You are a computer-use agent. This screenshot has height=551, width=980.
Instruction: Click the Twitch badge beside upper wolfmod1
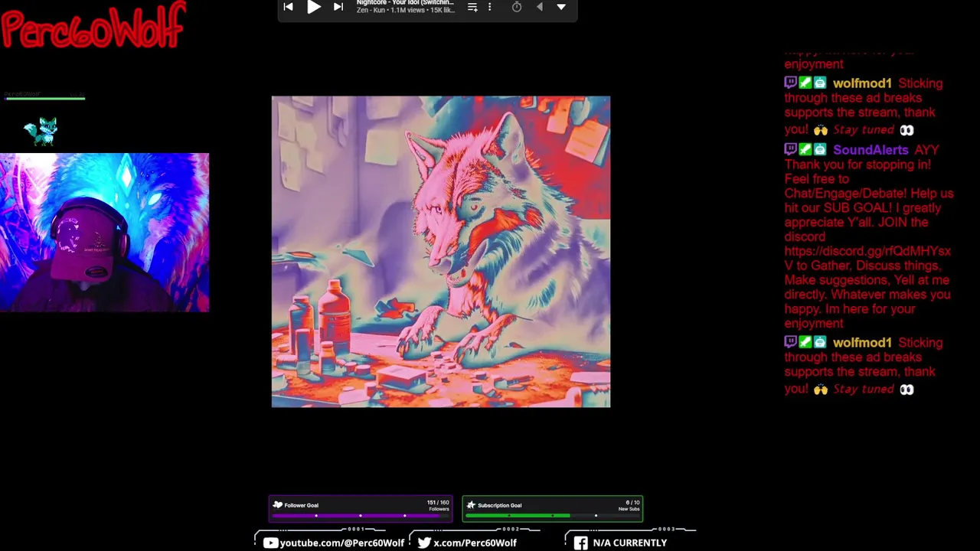coord(791,83)
